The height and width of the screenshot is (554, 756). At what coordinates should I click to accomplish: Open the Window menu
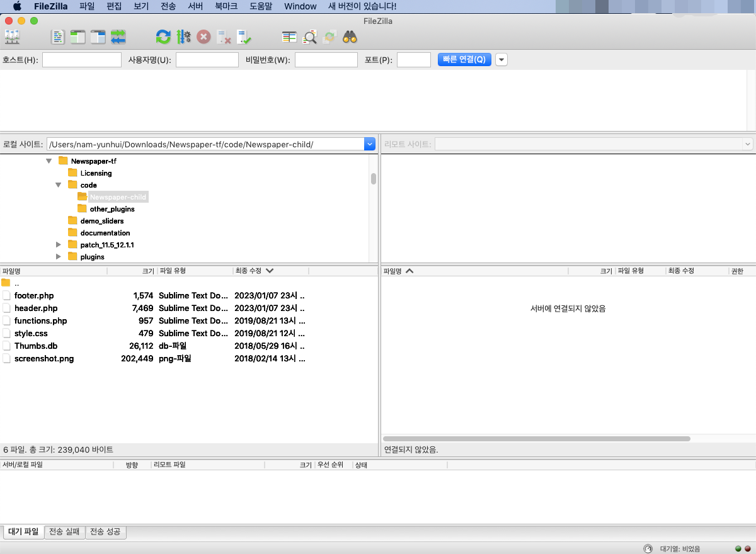click(x=301, y=6)
